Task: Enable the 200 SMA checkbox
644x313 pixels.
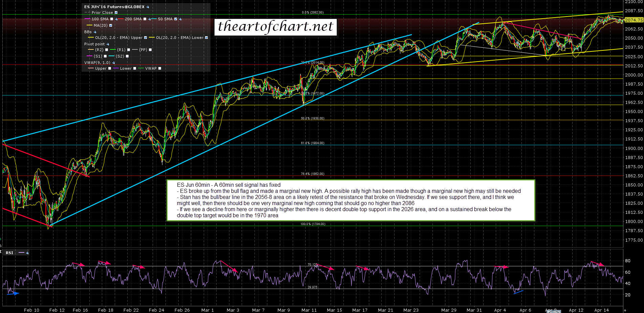Action: coord(145,19)
